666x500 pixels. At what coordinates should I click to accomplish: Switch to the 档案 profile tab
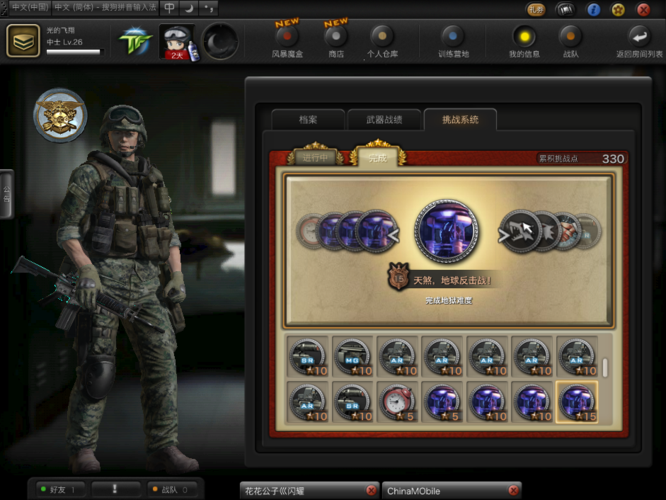click(x=308, y=120)
